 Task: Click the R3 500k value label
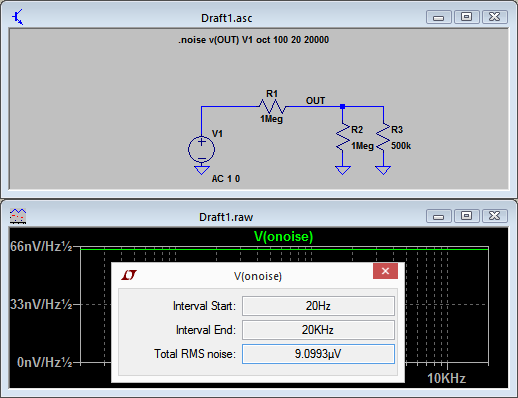[x=401, y=146]
